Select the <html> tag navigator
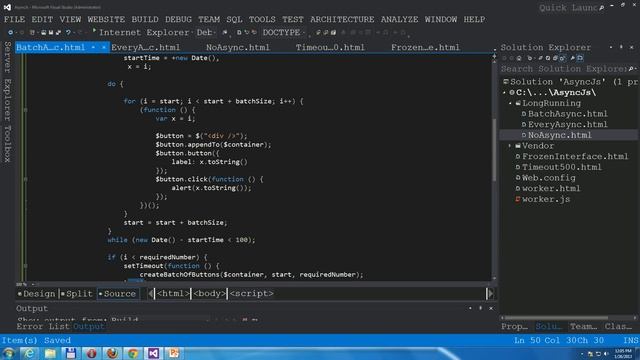The width and height of the screenshot is (640, 360). coord(173,293)
